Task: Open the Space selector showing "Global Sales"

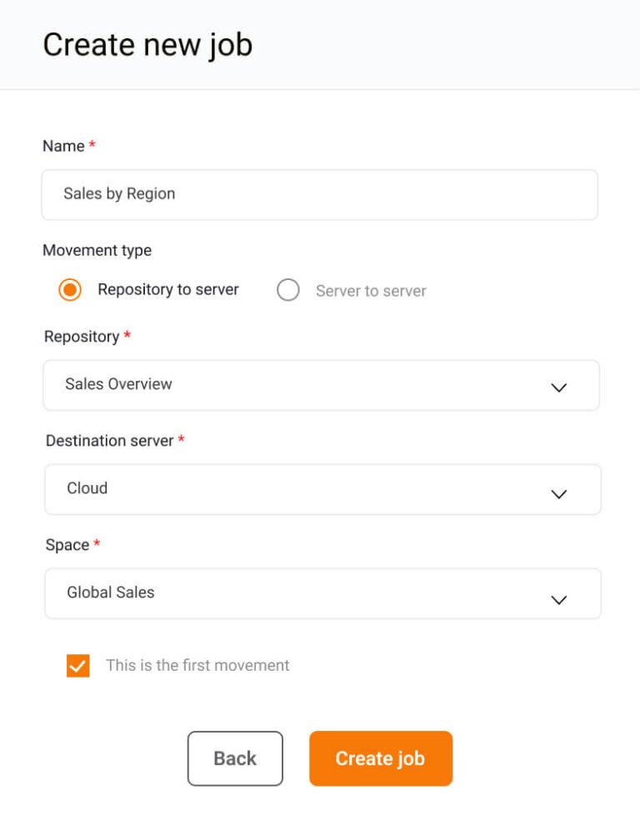Action: pos(320,593)
